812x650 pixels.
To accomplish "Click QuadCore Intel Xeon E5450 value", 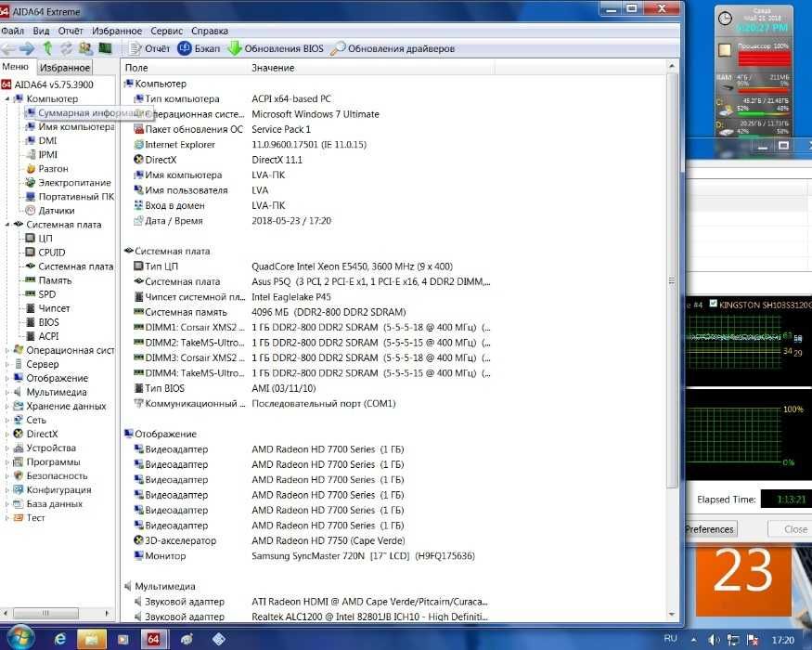I will pos(352,266).
